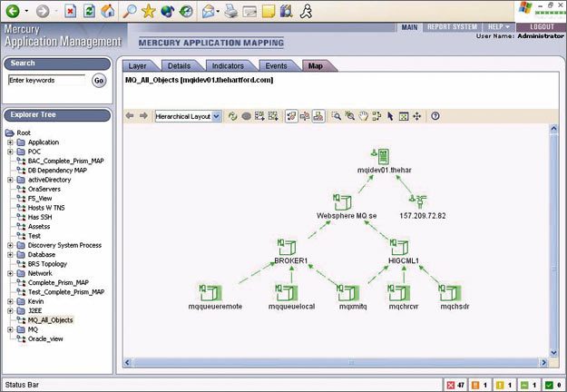Toggle the first highlighted map view button

pyautogui.click(x=291, y=116)
